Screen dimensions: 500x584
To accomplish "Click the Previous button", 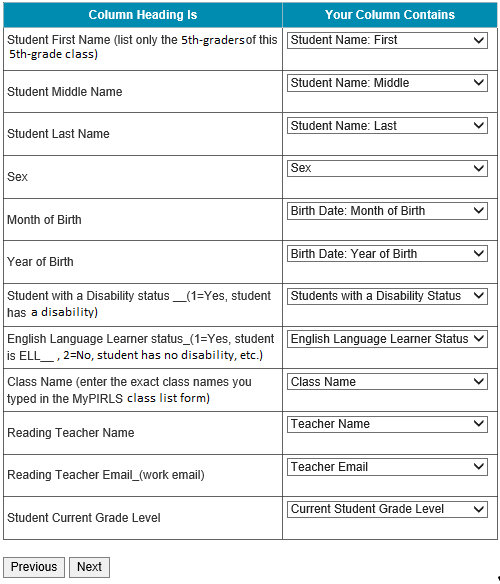I will coord(34,567).
